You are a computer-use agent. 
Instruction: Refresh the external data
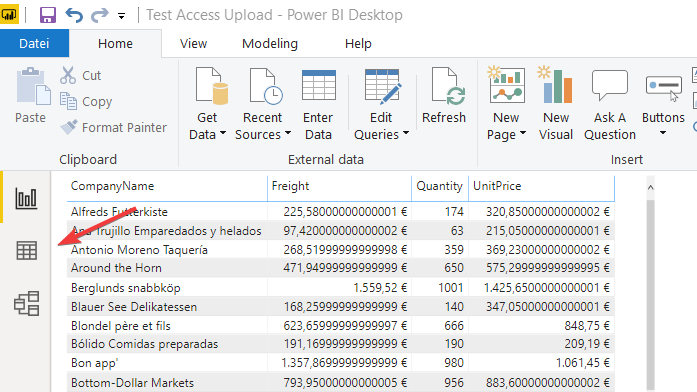click(x=444, y=96)
